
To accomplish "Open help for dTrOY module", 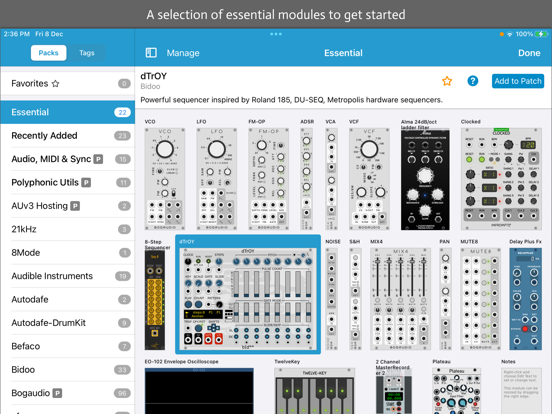I will [x=472, y=81].
